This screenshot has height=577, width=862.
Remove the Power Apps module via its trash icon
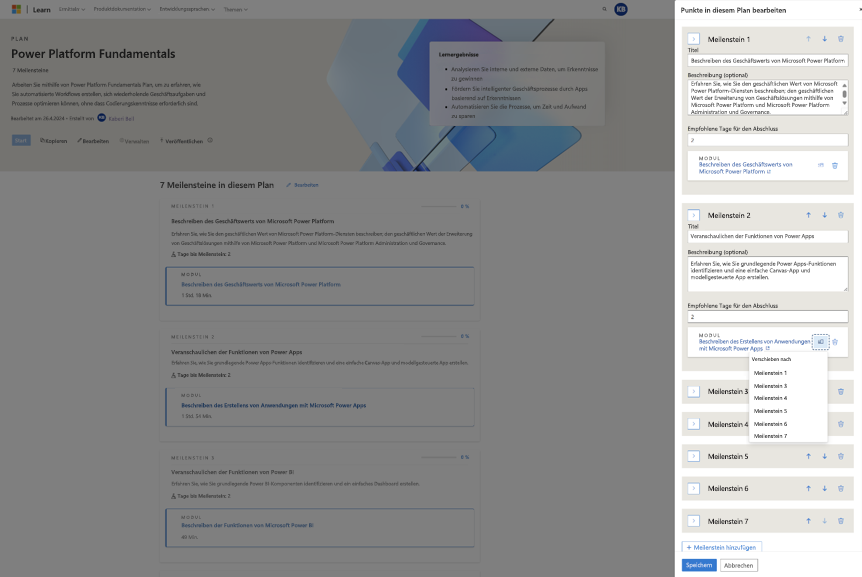pos(835,342)
